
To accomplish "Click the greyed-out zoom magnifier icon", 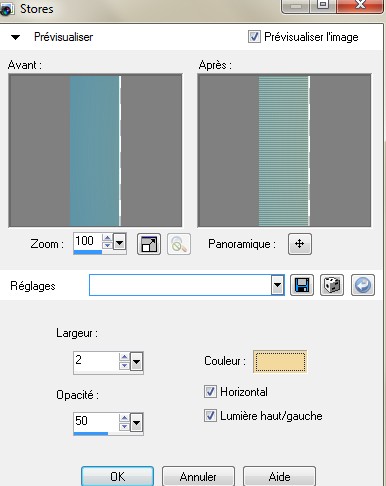I will point(179,244).
